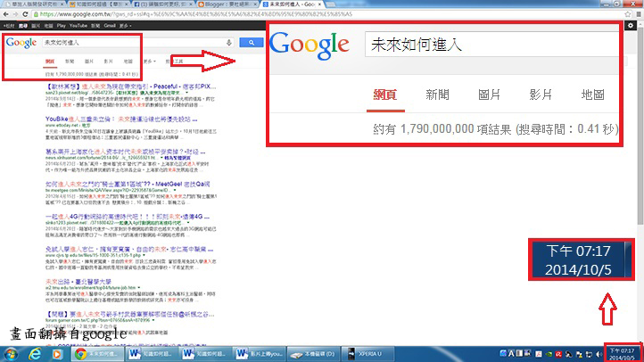Switch to the first browser tab

tap(34, 4)
